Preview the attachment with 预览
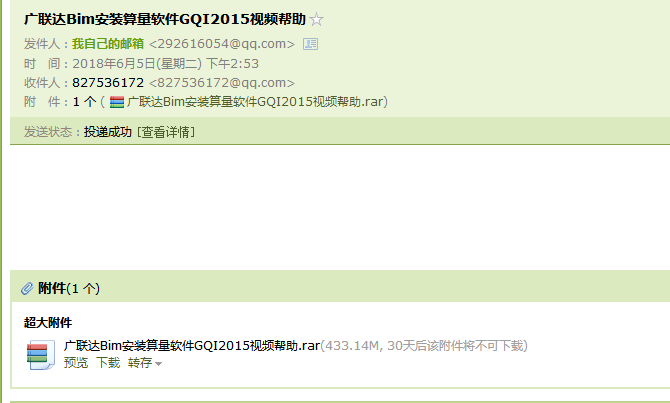The width and height of the screenshot is (670, 403). coord(76,363)
